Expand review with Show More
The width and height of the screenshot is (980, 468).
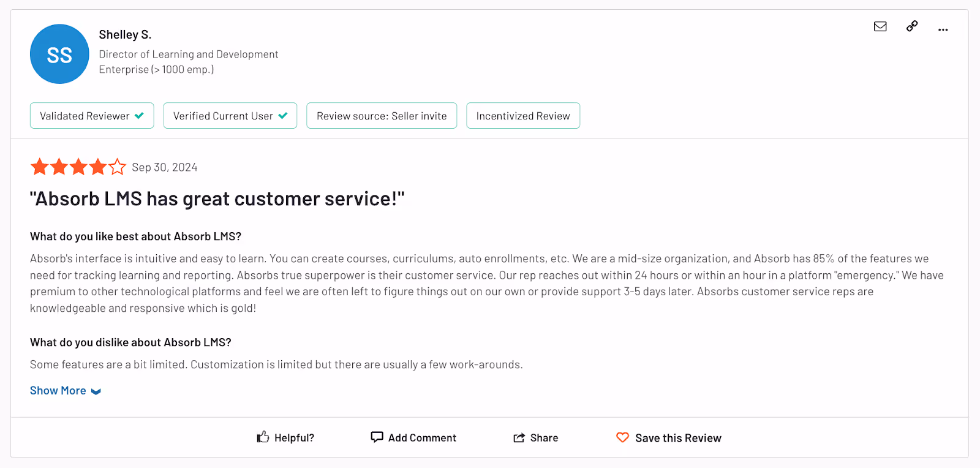[x=65, y=391]
